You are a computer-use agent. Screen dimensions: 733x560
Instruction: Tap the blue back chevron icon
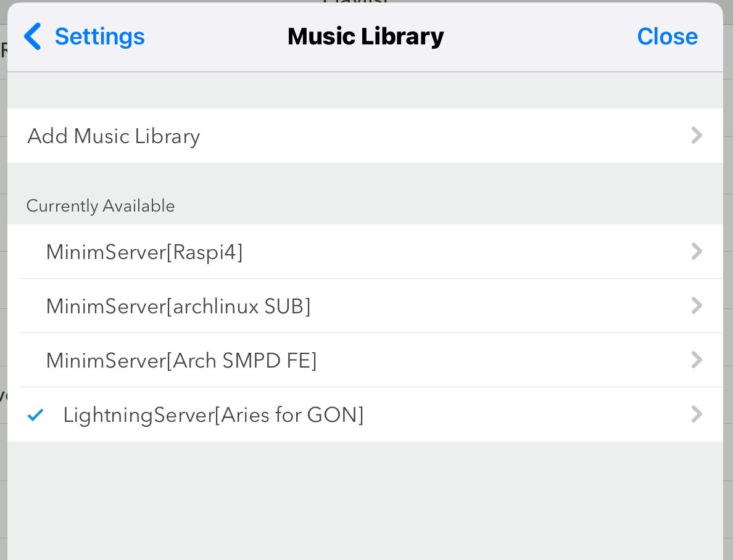(32, 36)
